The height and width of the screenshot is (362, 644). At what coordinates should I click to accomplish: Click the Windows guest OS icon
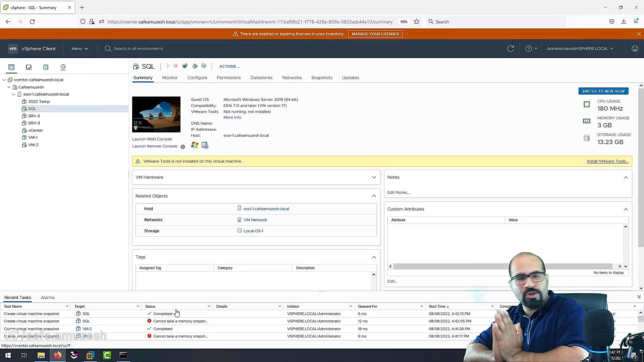coord(195,145)
